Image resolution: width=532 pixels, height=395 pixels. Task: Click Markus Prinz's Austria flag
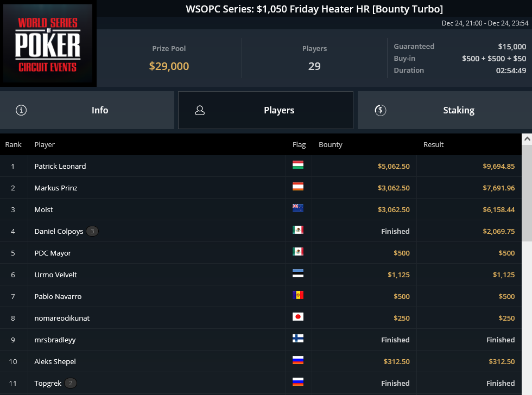pos(298,187)
